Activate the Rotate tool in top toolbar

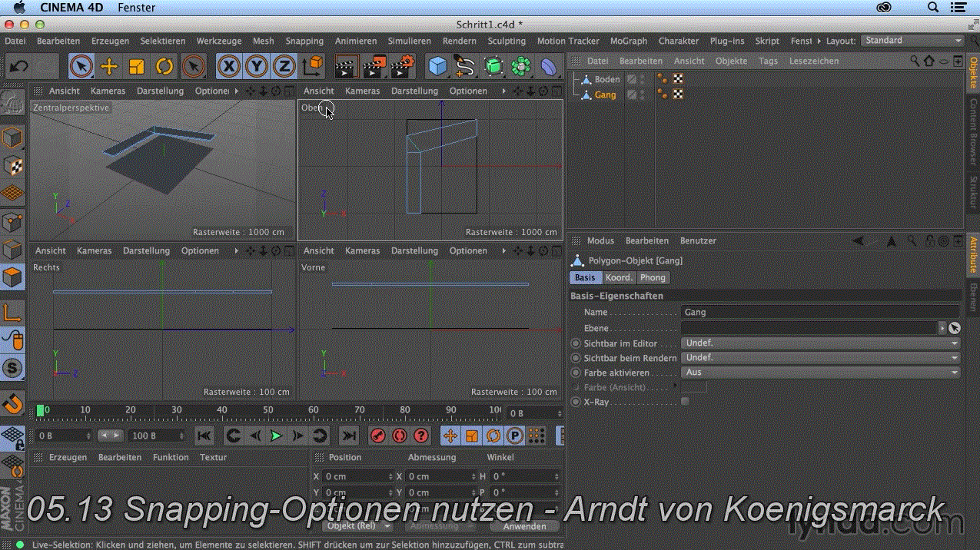click(164, 67)
